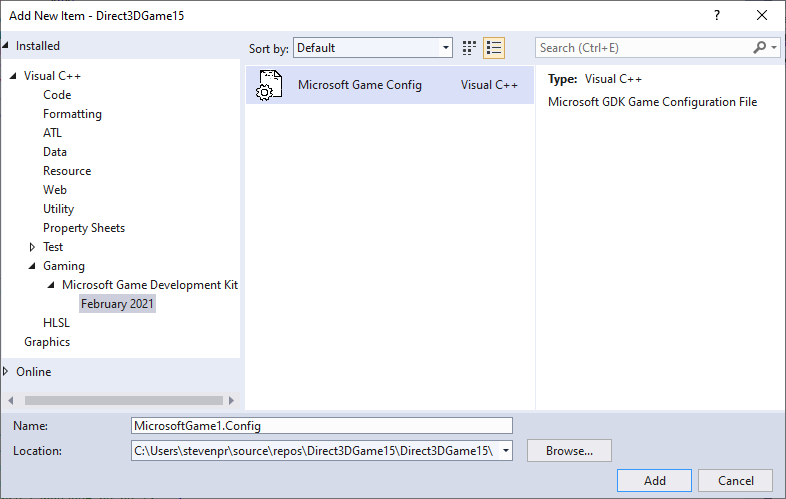
Task: Click the Browse... button
Action: [x=569, y=450]
